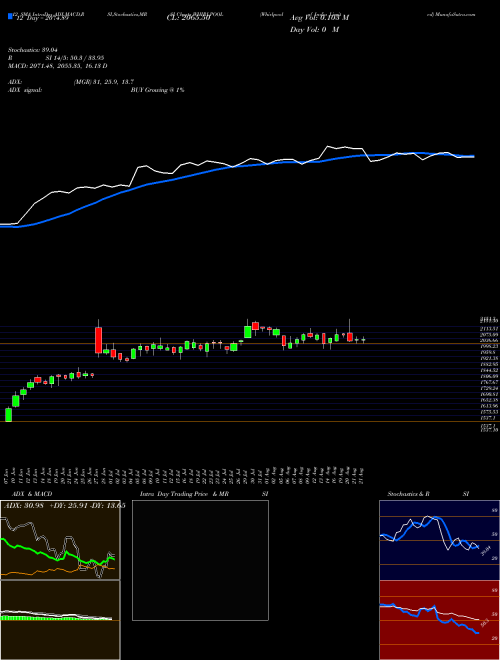Viewport: 500px width, 660px height.
Task: Click the blue Stochastics chart panel
Action: (x=439, y=540)
